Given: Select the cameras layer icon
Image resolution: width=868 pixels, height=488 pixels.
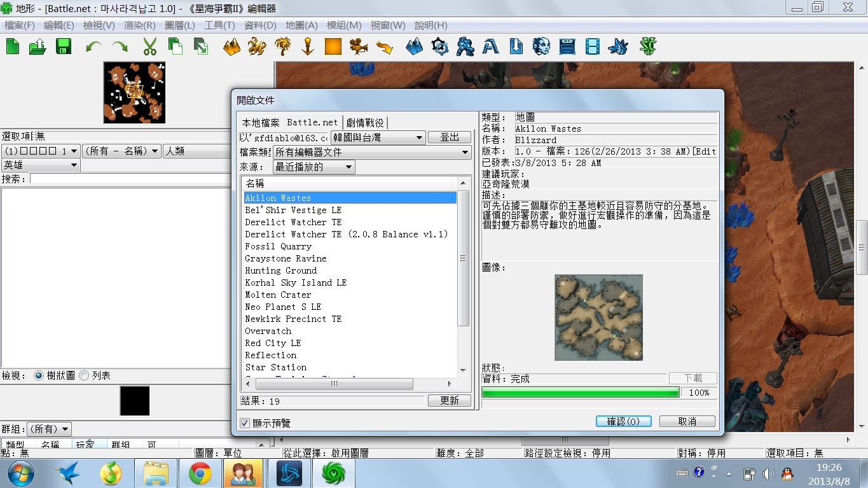Looking at the screenshot, I should tap(359, 46).
